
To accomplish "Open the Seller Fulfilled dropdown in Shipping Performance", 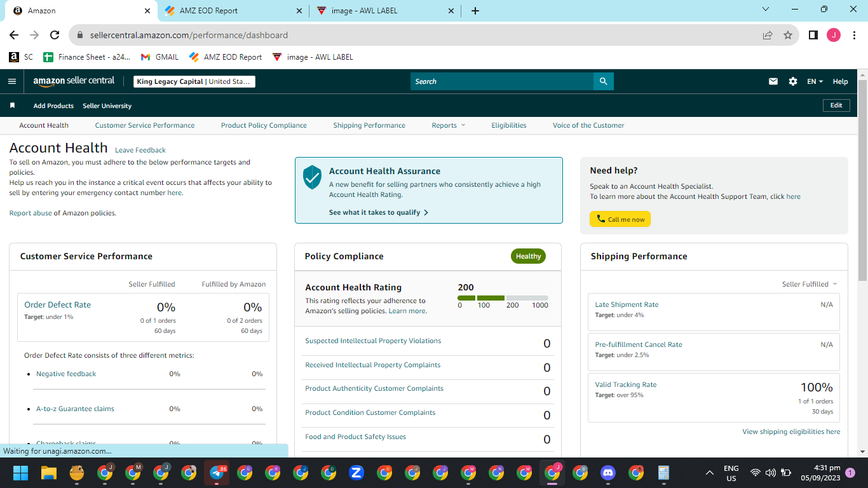I will (x=810, y=284).
